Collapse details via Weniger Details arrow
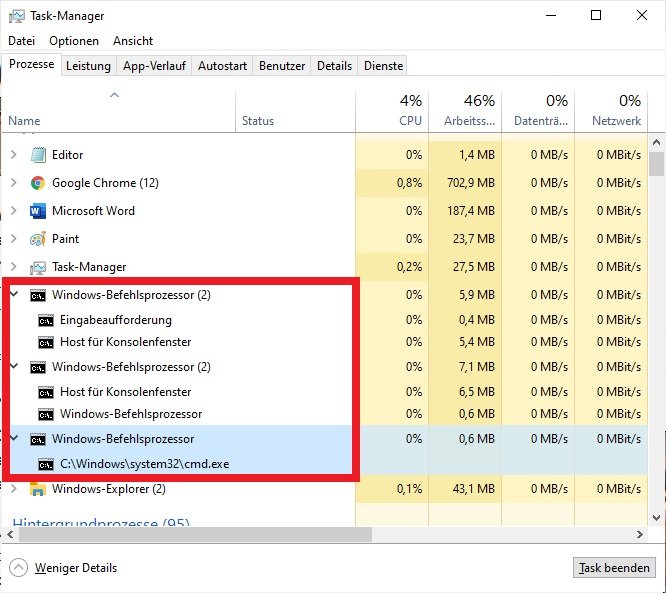This screenshot has height=593, width=666. (x=19, y=567)
